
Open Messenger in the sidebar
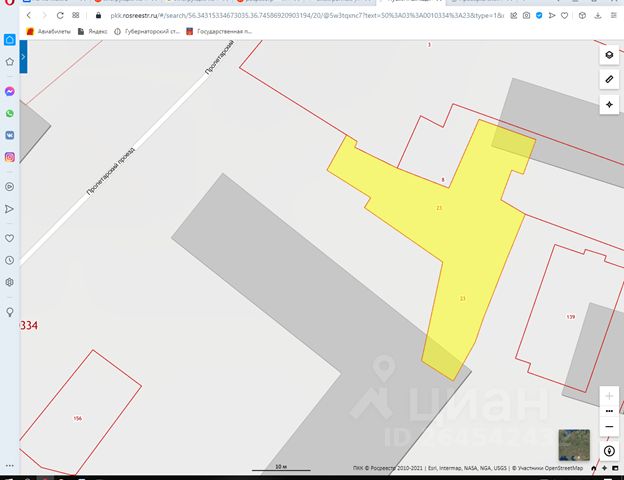point(10,91)
